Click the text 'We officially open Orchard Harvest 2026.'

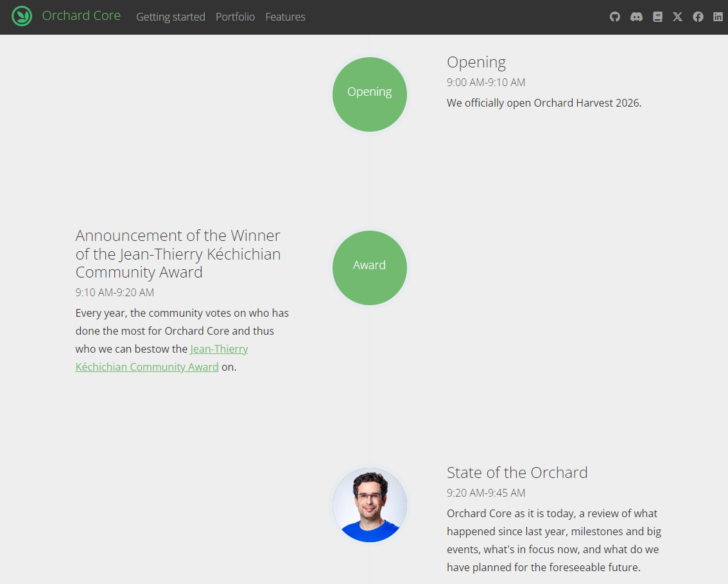click(544, 103)
